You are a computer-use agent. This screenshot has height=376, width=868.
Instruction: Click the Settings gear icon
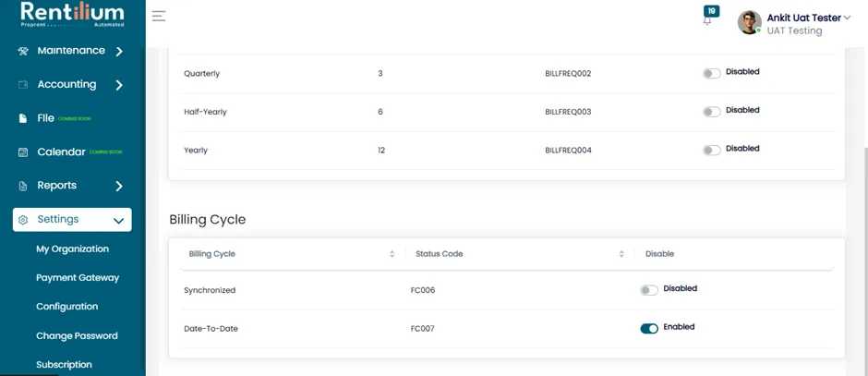[23, 220]
